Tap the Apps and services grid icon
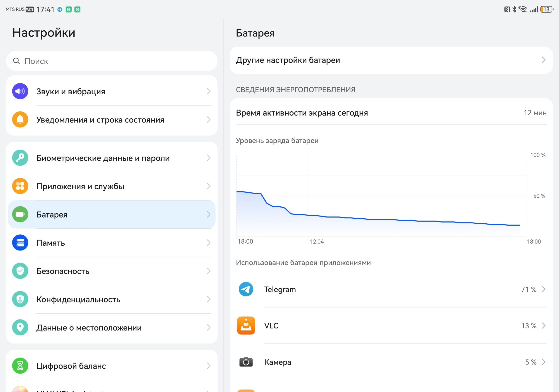Viewport: 559px width, 392px height. coord(20,186)
